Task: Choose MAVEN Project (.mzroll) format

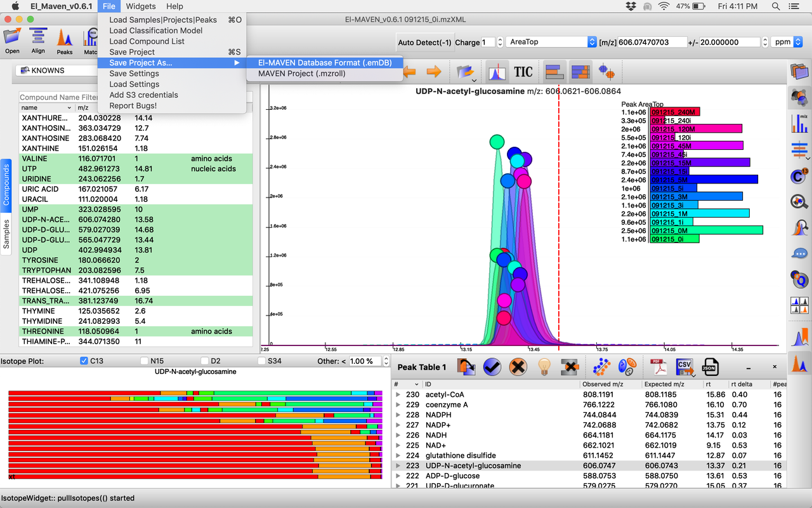Action: pyautogui.click(x=301, y=73)
